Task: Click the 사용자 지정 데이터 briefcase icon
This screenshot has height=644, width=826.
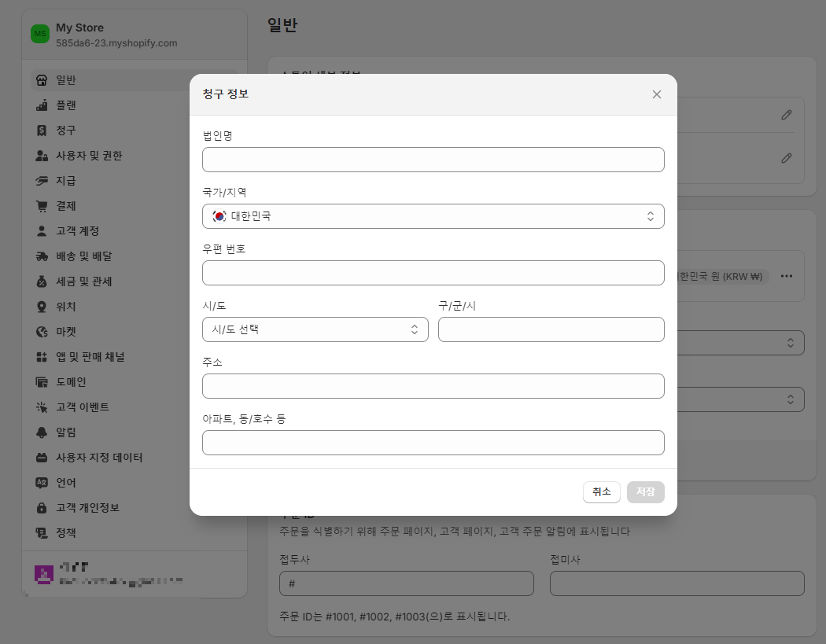Action: click(x=42, y=458)
